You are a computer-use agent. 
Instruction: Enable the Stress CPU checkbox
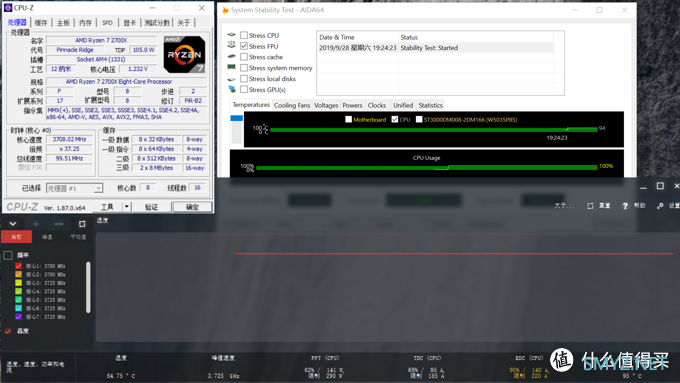coord(244,35)
